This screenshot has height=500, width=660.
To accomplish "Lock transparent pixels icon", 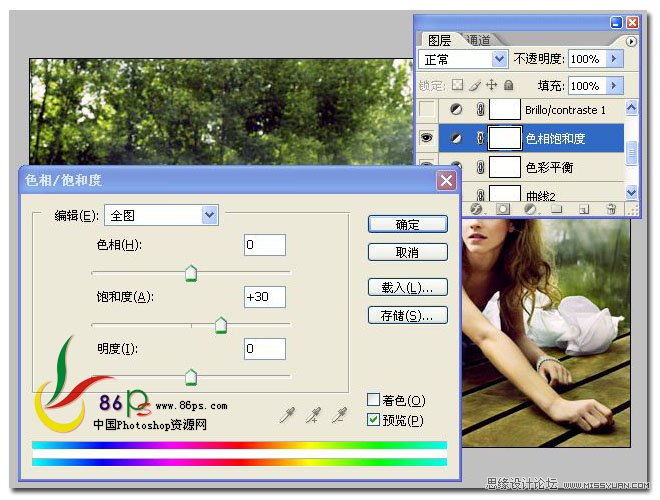I will coord(457,85).
